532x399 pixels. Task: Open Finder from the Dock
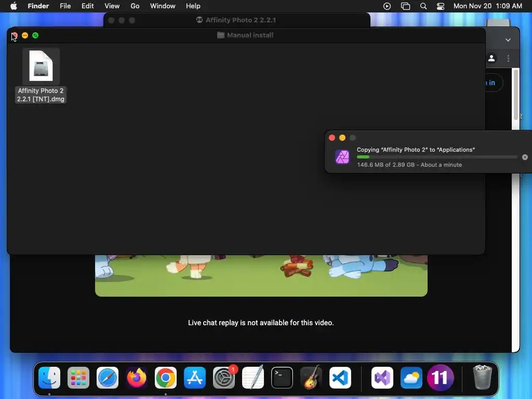pos(49,377)
